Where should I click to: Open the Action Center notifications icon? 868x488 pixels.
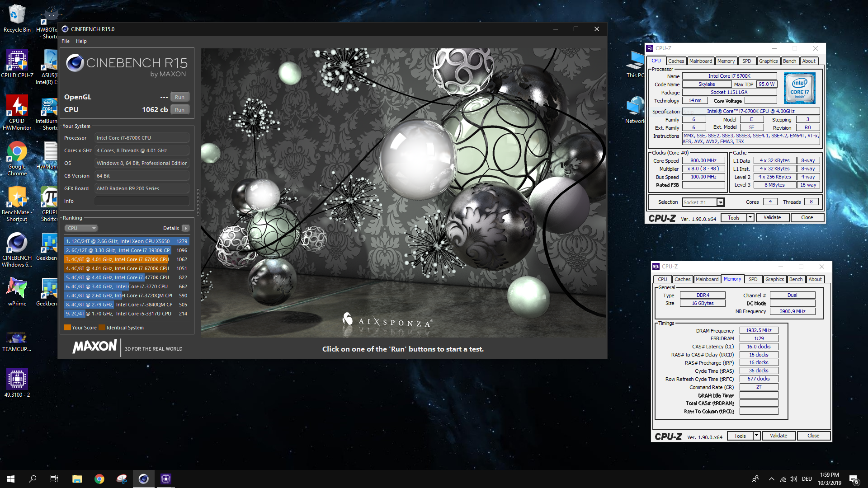[x=854, y=479]
